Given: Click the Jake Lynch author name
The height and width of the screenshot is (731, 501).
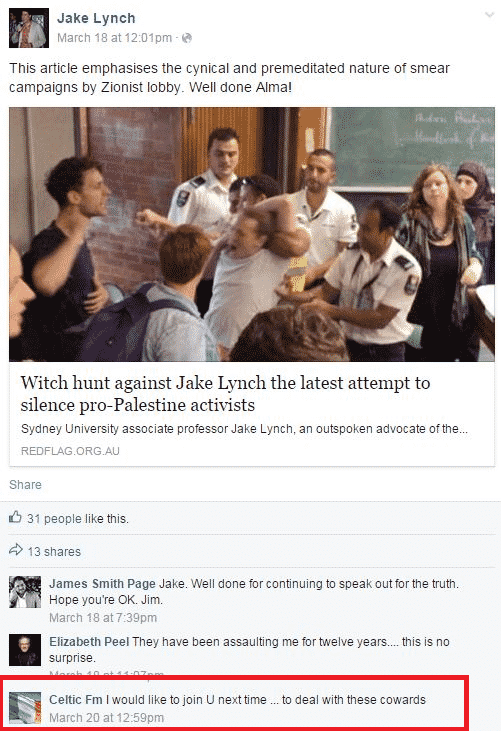Looking at the screenshot, I should click(x=96, y=18).
